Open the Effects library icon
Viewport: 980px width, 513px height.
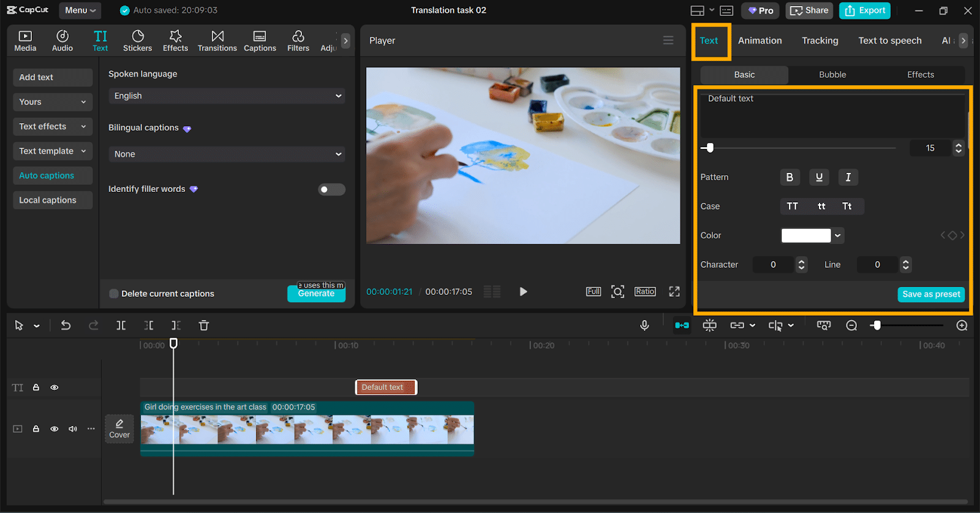point(175,41)
